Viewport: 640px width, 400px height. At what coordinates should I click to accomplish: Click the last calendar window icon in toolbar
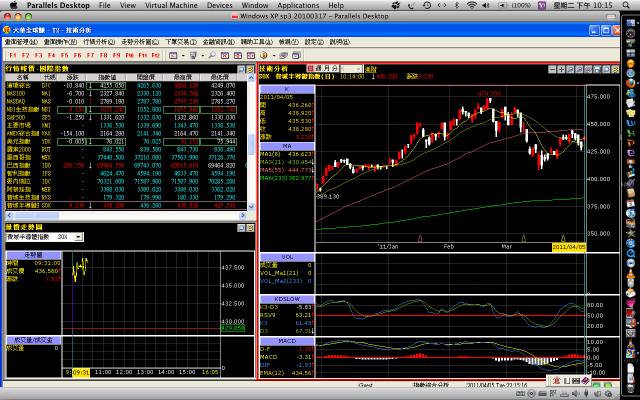pos(297,55)
